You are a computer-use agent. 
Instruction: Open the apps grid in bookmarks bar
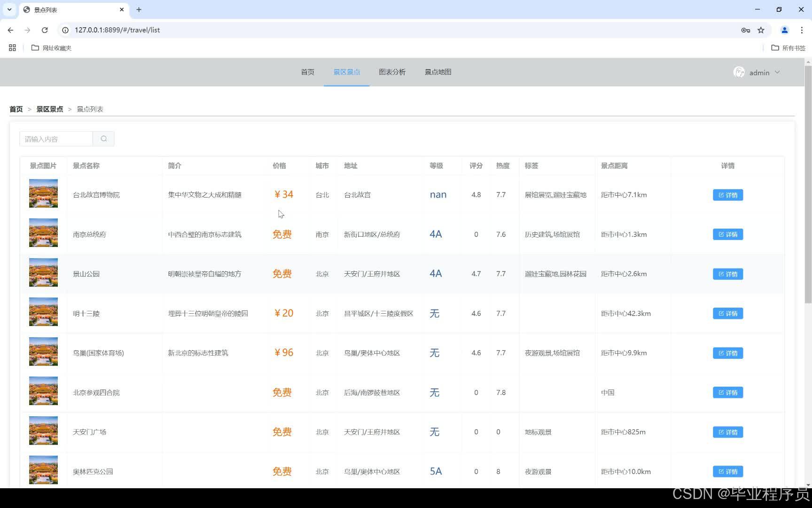[12, 48]
